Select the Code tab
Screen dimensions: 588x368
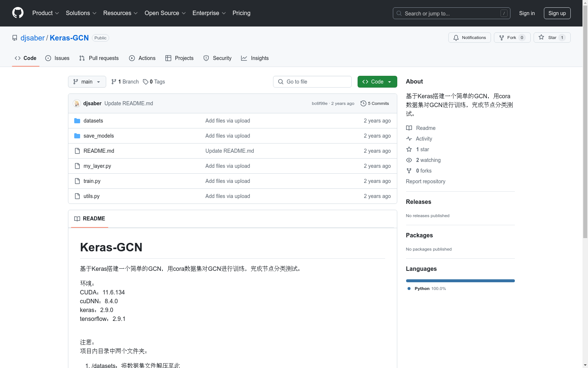pos(26,58)
